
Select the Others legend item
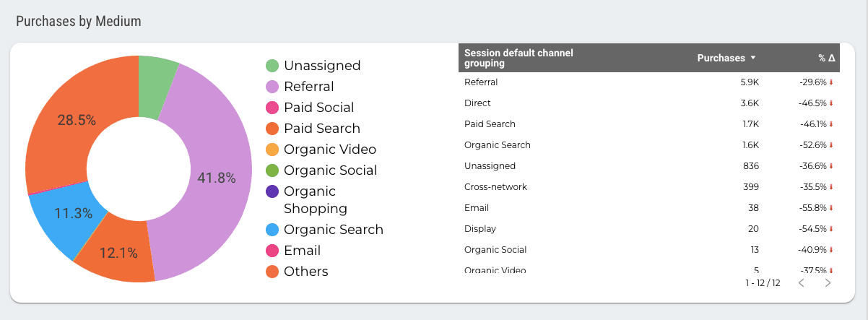tap(305, 272)
